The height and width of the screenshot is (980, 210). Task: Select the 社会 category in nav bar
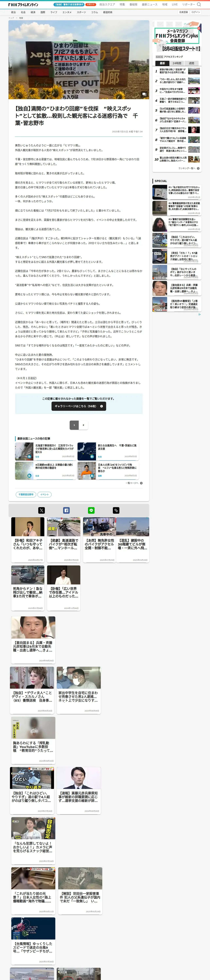23,12
